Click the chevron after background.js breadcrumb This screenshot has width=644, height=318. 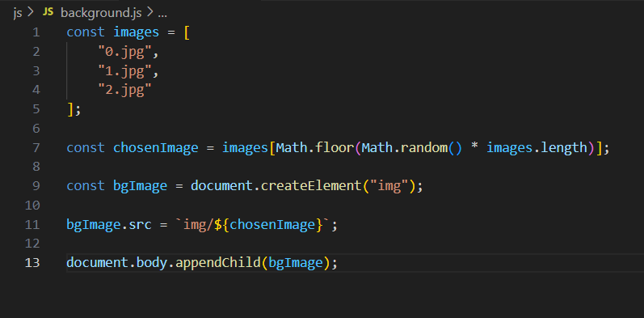pos(149,13)
